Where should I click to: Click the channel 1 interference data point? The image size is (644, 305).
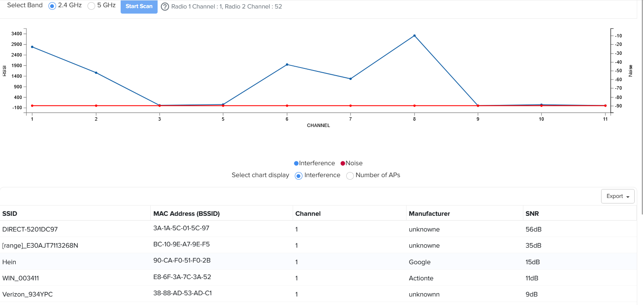pos(32,47)
